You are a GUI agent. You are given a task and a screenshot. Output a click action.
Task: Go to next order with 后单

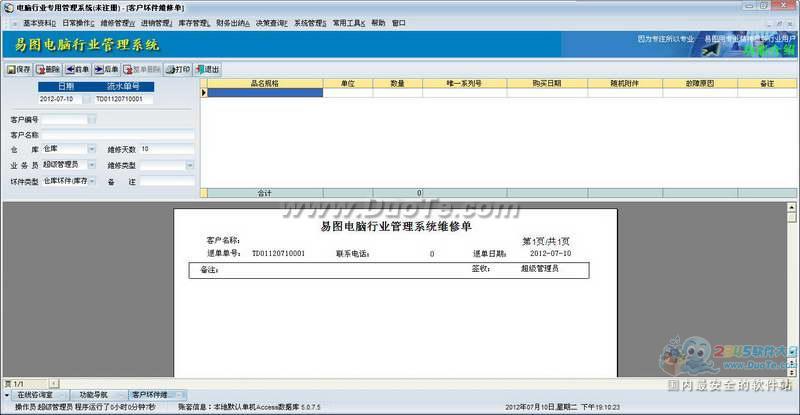tap(106, 69)
